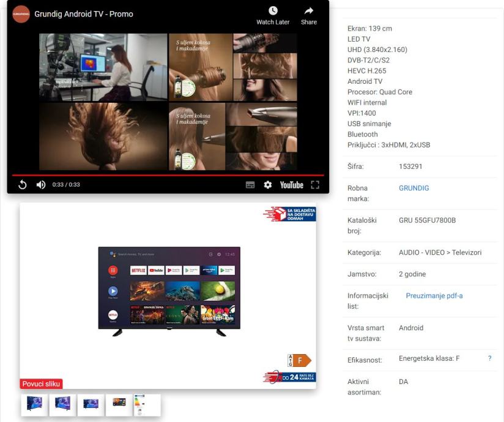
Task: Click the Do 24 rate bez kamata badge
Action: (289, 377)
